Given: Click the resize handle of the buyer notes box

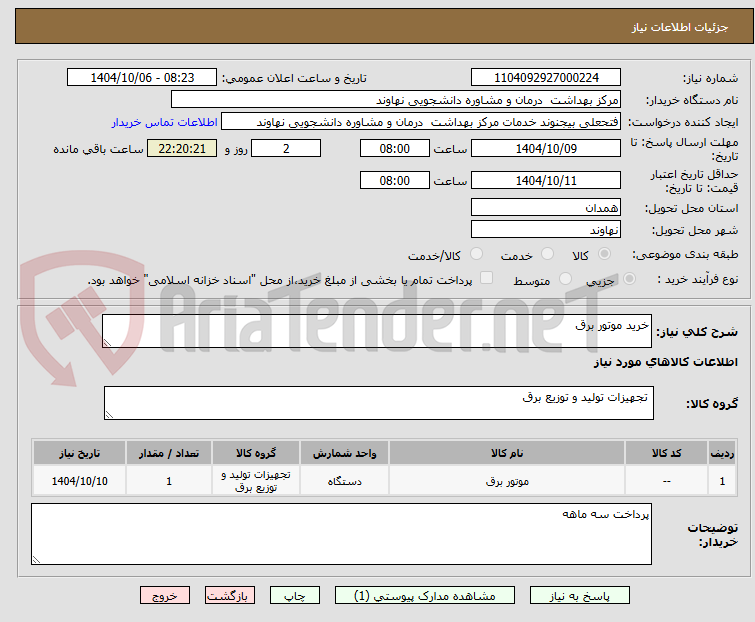Looking at the screenshot, I should click(x=36, y=559).
